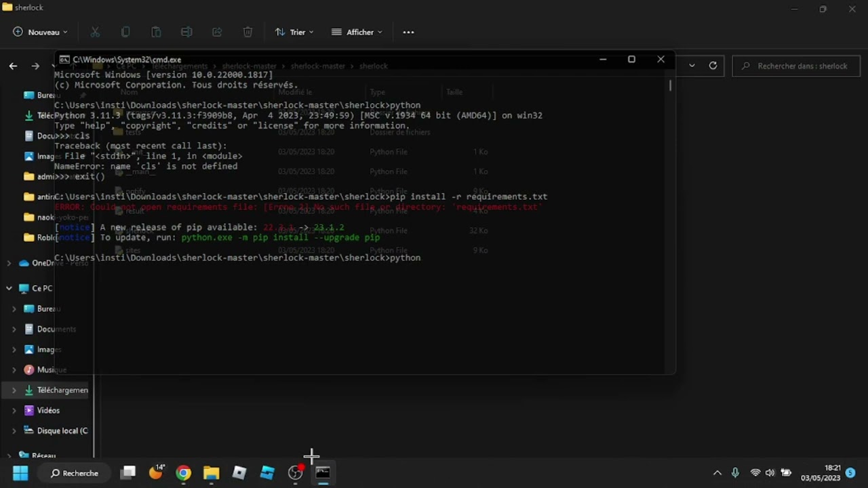Open the pinned antira folder icon

[28, 197]
